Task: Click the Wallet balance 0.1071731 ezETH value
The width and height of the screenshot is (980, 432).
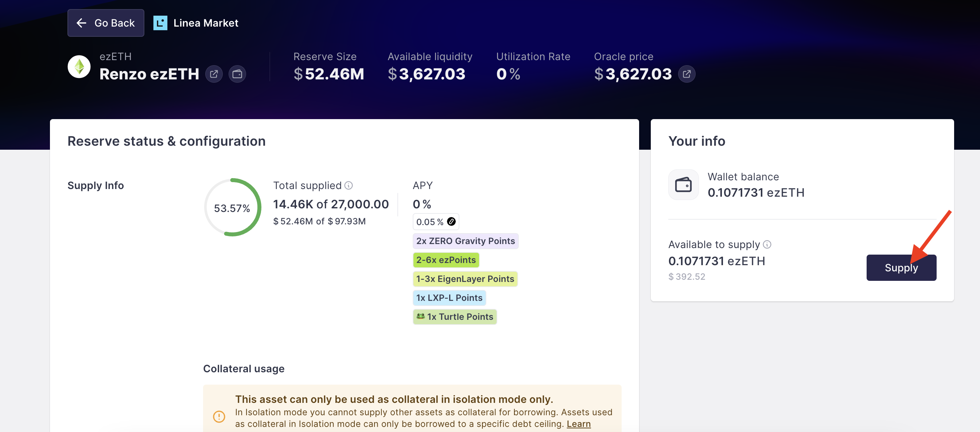Action: tap(756, 193)
